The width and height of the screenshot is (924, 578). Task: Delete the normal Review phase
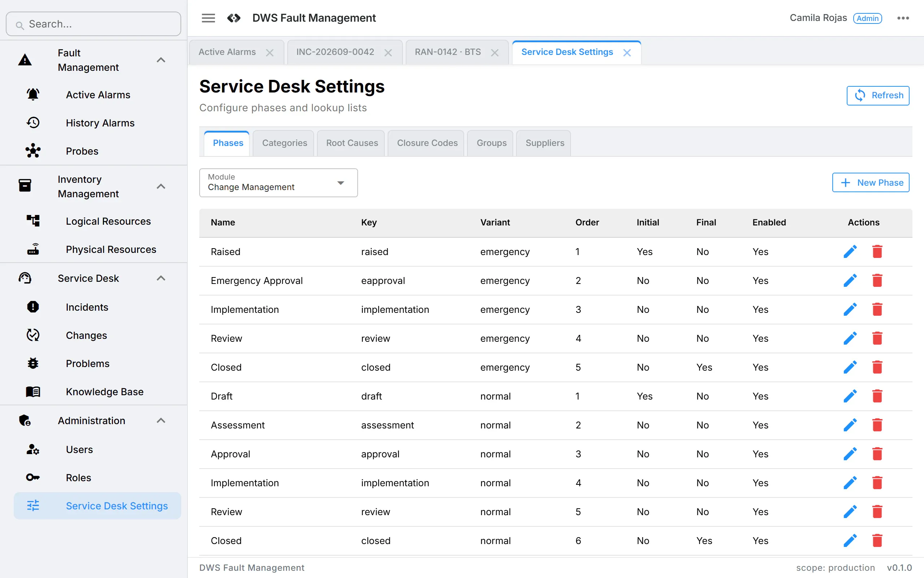coord(877,512)
